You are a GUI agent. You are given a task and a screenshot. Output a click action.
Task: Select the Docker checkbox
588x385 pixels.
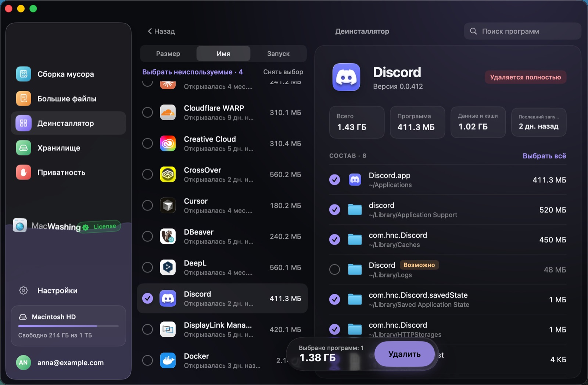pyautogui.click(x=147, y=360)
